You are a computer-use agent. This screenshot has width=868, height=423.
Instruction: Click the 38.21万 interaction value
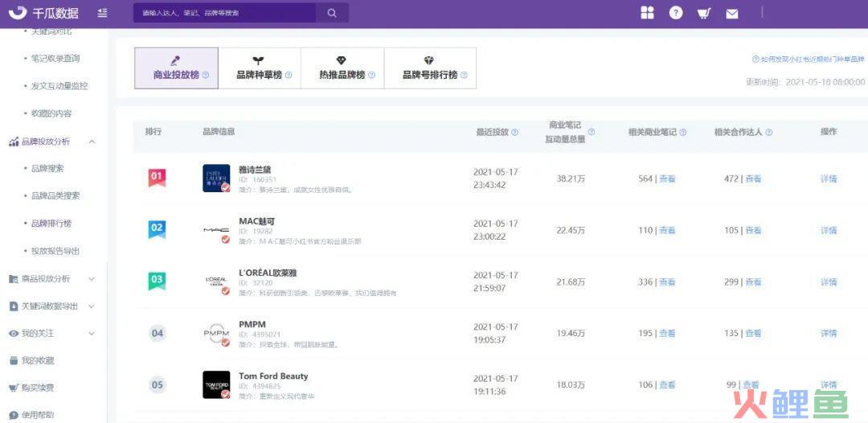(x=571, y=179)
